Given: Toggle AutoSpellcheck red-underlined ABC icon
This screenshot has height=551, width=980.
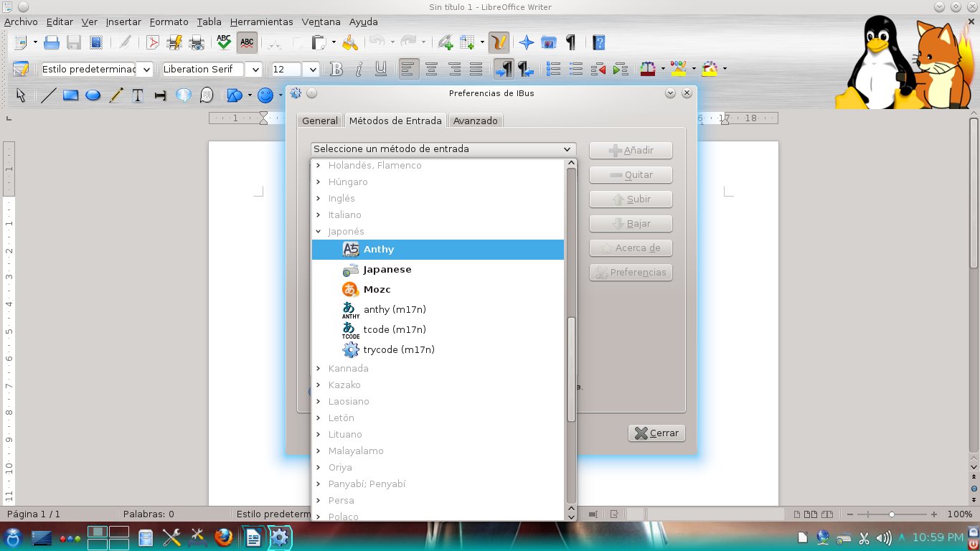Looking at the screenshot, I should [x=247, y=42].
